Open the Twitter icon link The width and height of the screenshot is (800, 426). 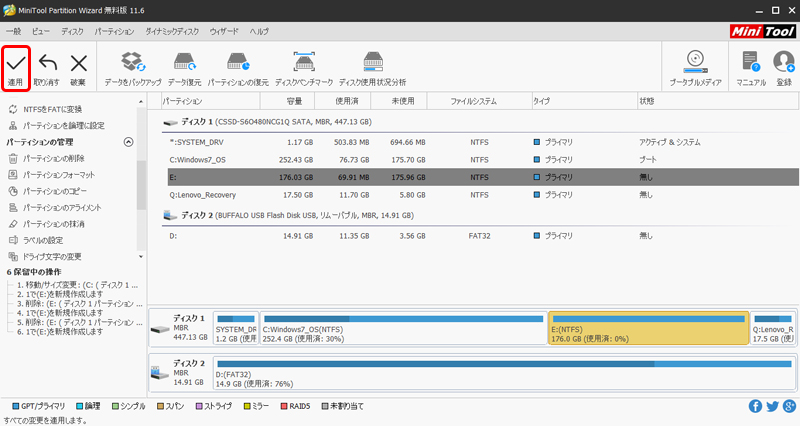point(772,406)
